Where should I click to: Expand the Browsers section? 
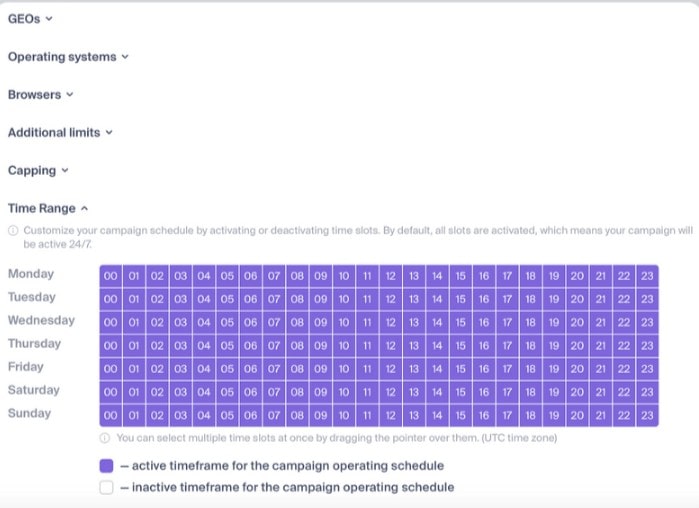point(40,95)
